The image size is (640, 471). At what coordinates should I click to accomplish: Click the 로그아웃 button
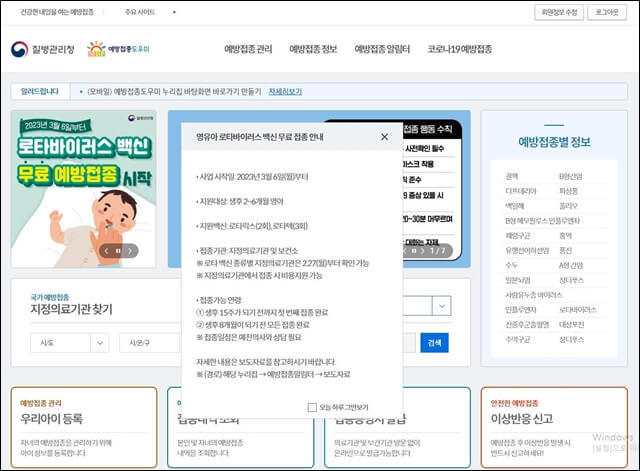607,12
